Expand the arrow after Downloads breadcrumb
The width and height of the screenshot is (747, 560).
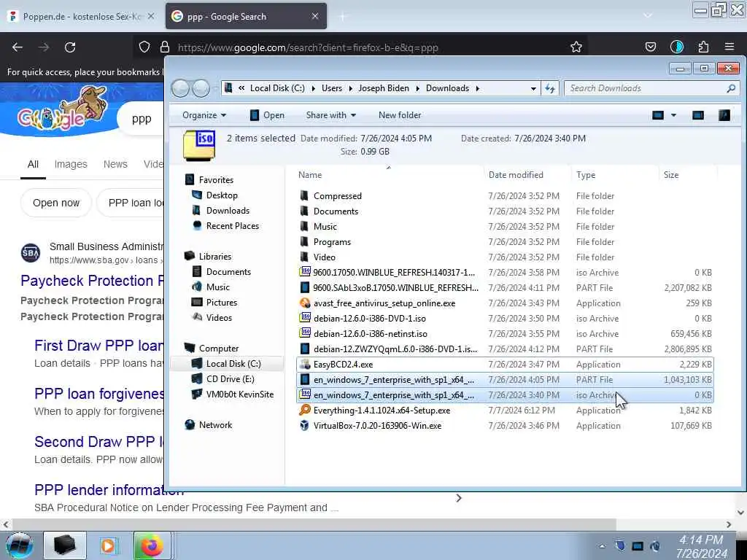(x=477, y=88)
